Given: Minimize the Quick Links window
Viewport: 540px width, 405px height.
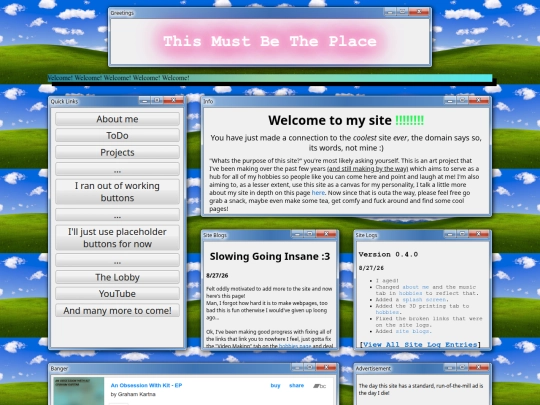Looking at the screenshot, I should [145, 100].
